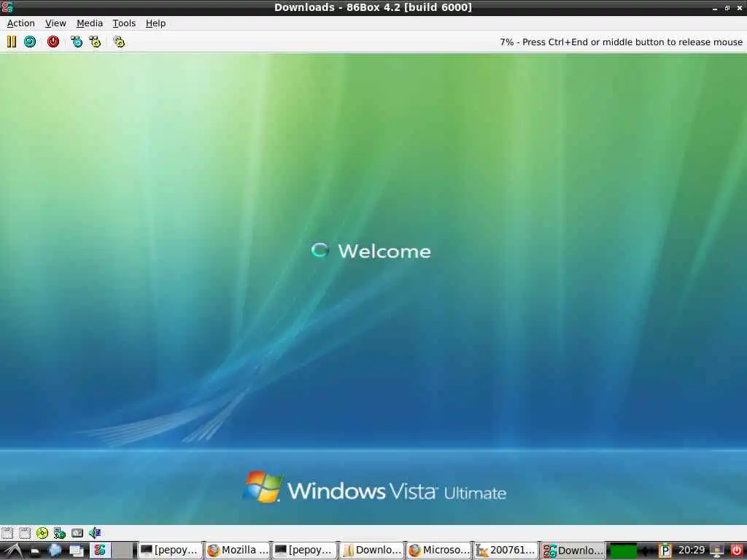Pause the emulated machine with Pause icon
The height and width of the screenshot is (560, 747).
coord(12,42)
